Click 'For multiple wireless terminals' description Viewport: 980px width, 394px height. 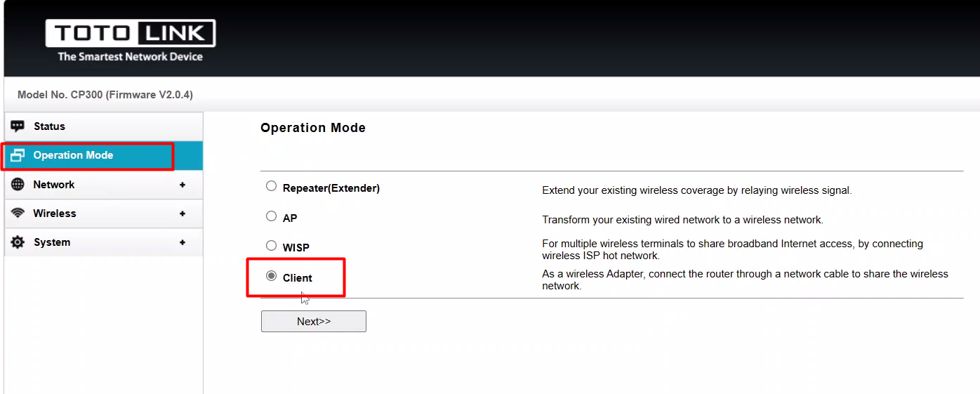pos(733,249)
